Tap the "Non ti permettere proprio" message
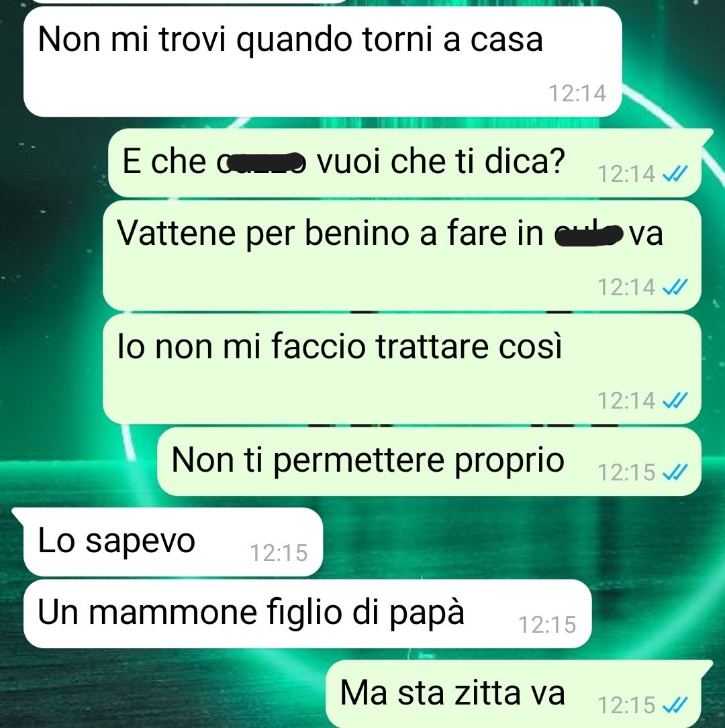 429,462
